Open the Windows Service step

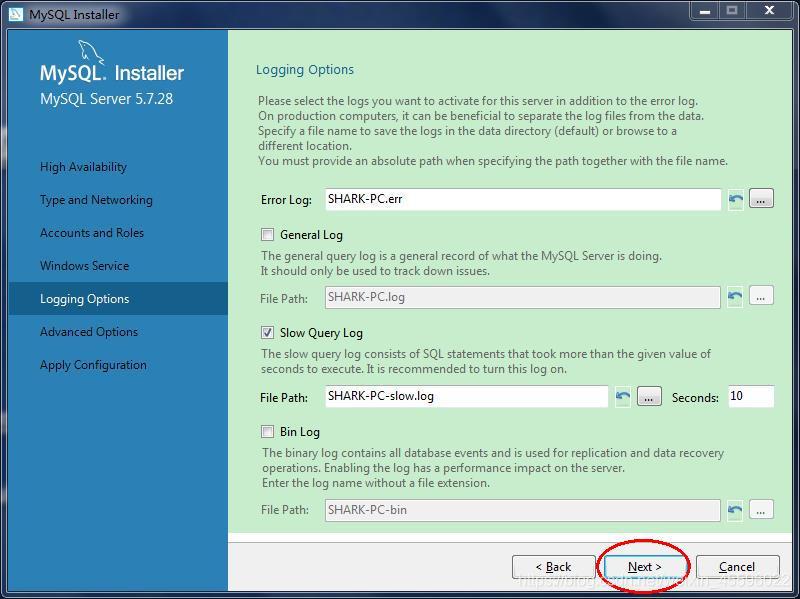[84, 266]
